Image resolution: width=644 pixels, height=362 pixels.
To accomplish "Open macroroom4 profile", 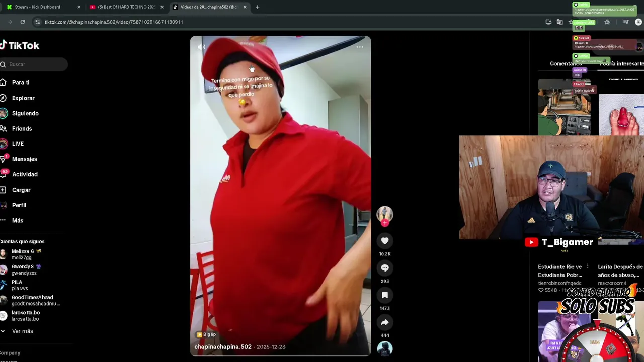I will 612,283.
